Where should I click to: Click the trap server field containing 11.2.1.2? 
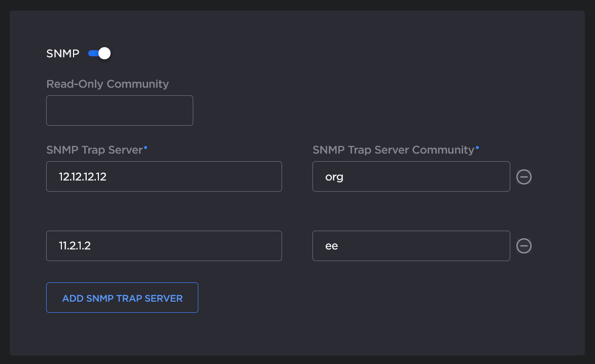click(x=164, y=246)
